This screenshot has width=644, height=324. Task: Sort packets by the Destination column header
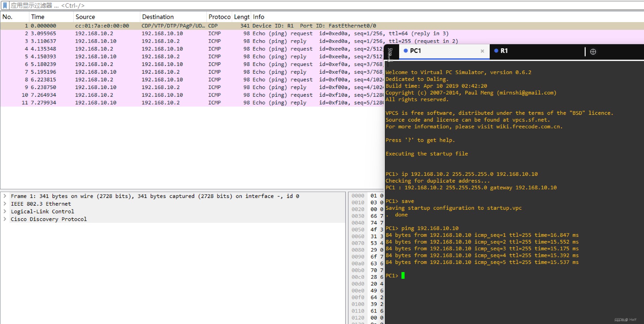point(173,17)
